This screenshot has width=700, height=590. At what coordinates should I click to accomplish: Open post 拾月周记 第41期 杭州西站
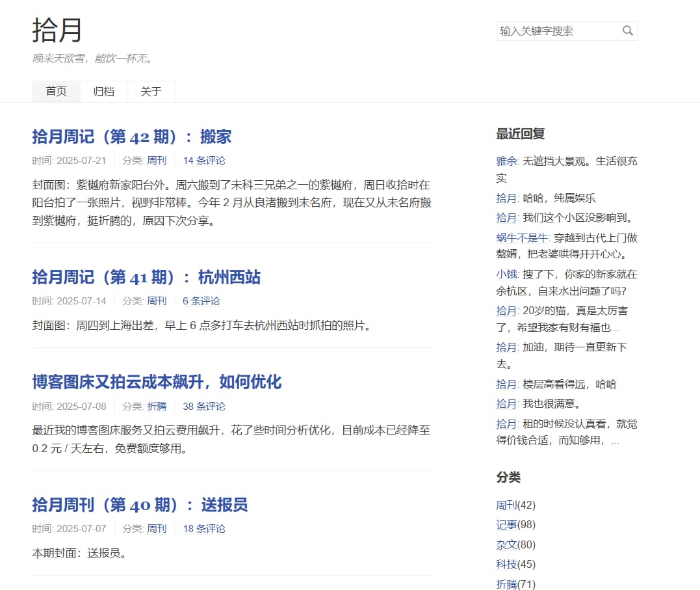coord(146,277)
